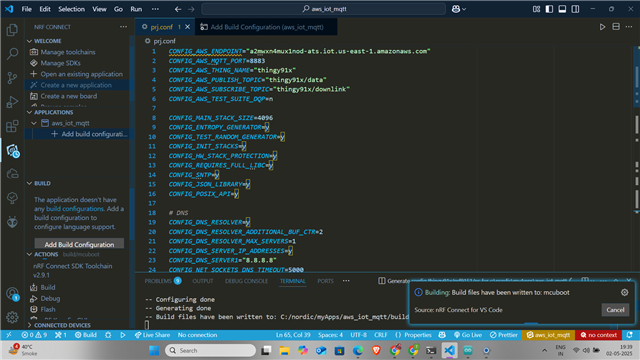Open more panel tabs ellipsis

pos(346,281)
